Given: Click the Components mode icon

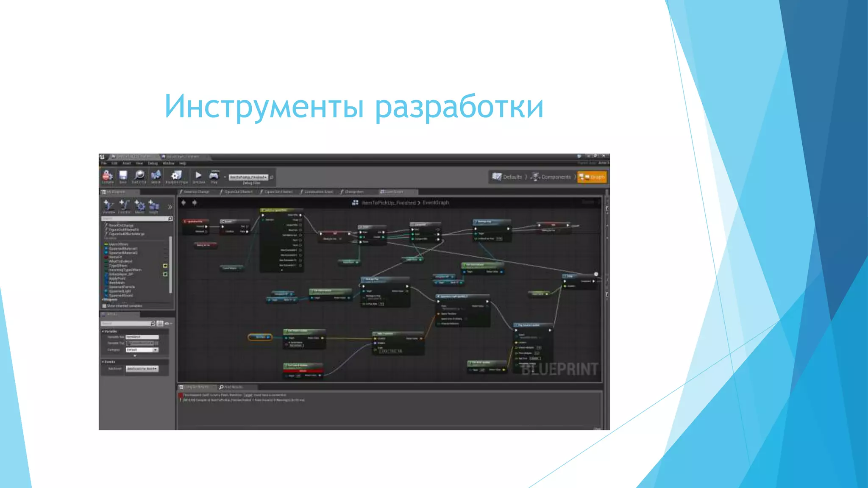Looking at the screenshot, I should click(535, 177).
